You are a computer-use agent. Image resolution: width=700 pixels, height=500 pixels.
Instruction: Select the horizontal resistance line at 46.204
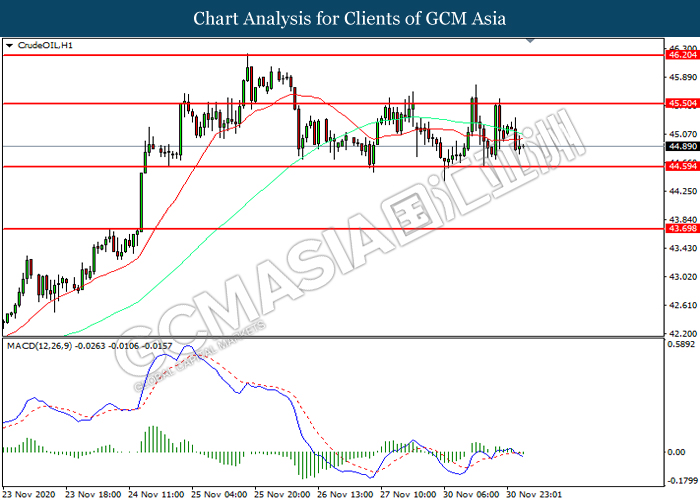click(x=330, y=55)
